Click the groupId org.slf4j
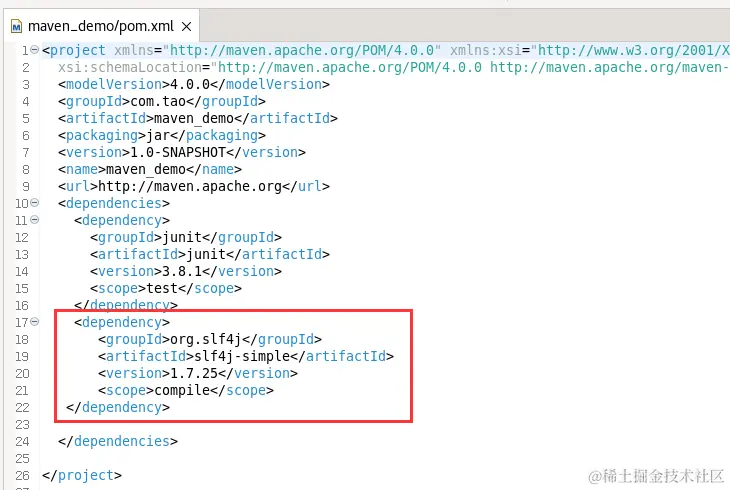The image size is (730, 490). pos(206,339)
